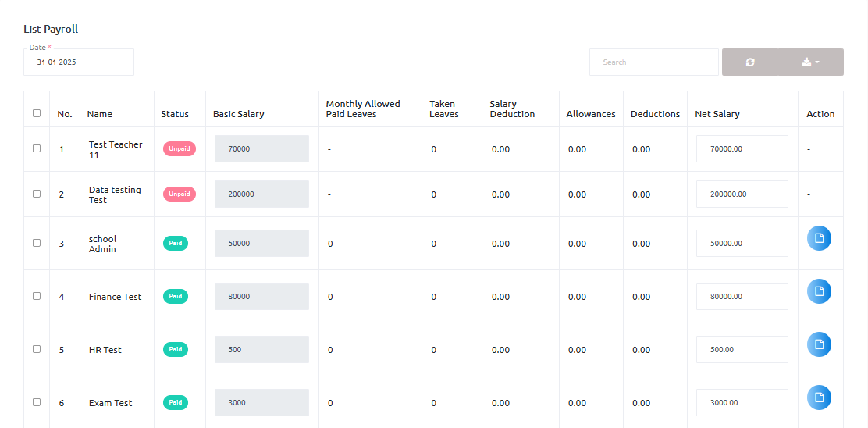Sort by the Name column header

tap(100, 114)
